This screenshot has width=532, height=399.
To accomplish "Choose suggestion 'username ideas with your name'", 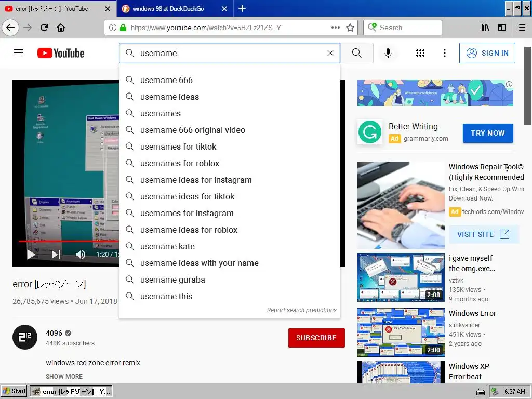I will (229, 263).
